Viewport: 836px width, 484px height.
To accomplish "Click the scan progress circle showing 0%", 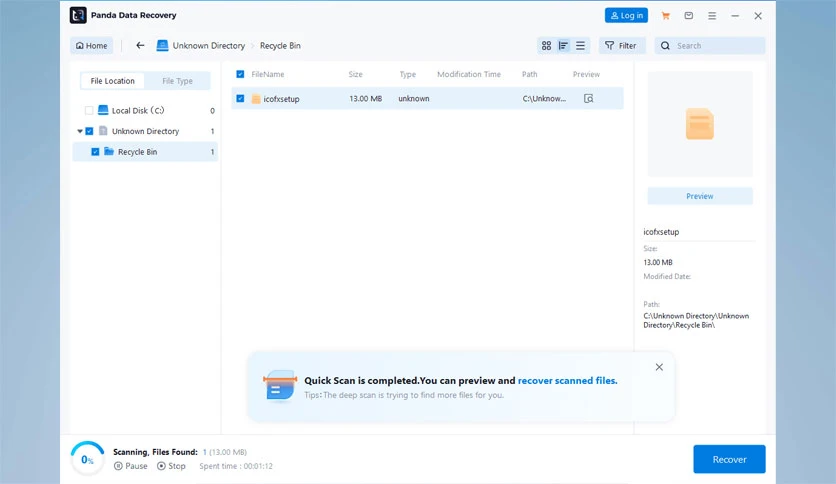I will coord(87,459).
